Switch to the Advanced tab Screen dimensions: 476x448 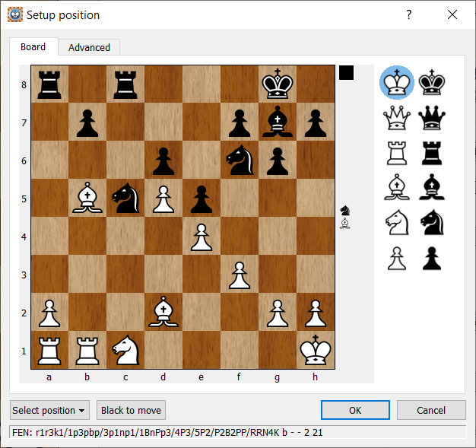click(89, 47)
